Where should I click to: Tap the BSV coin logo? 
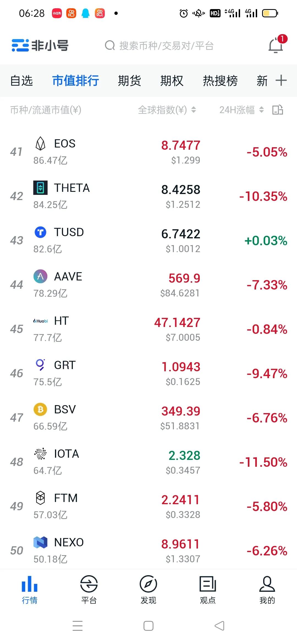[40, 410]
